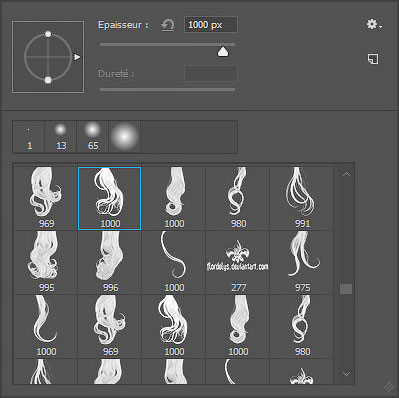Click the Epaisseur size slider handle
The width and height of the screenshot is (399, 398).
pos(223,52)
